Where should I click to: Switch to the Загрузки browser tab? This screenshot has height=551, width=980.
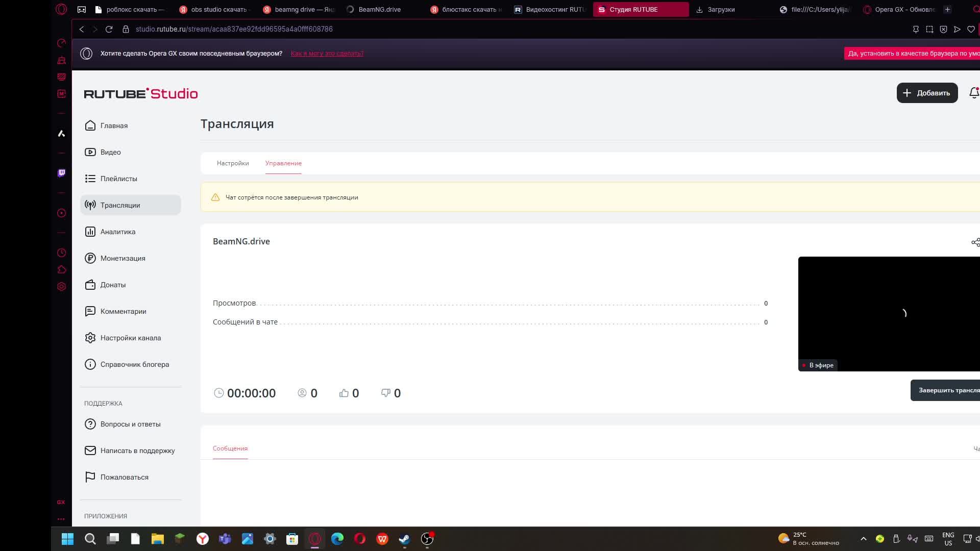(720, 9)
